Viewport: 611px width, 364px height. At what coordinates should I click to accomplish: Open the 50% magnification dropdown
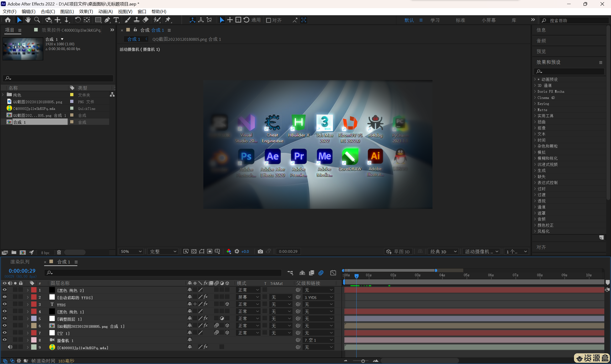[x=131, y=252]
